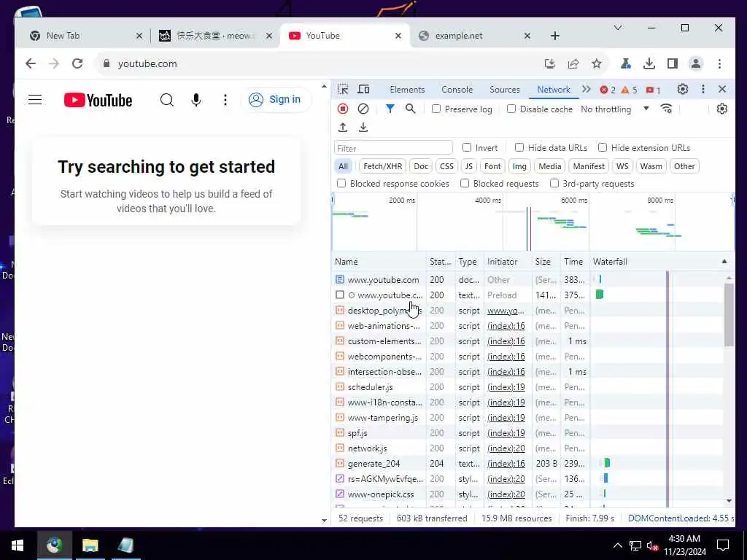747x560 pixels.
Task: Open the warnings count indicator
Action: tap(630, 90)
